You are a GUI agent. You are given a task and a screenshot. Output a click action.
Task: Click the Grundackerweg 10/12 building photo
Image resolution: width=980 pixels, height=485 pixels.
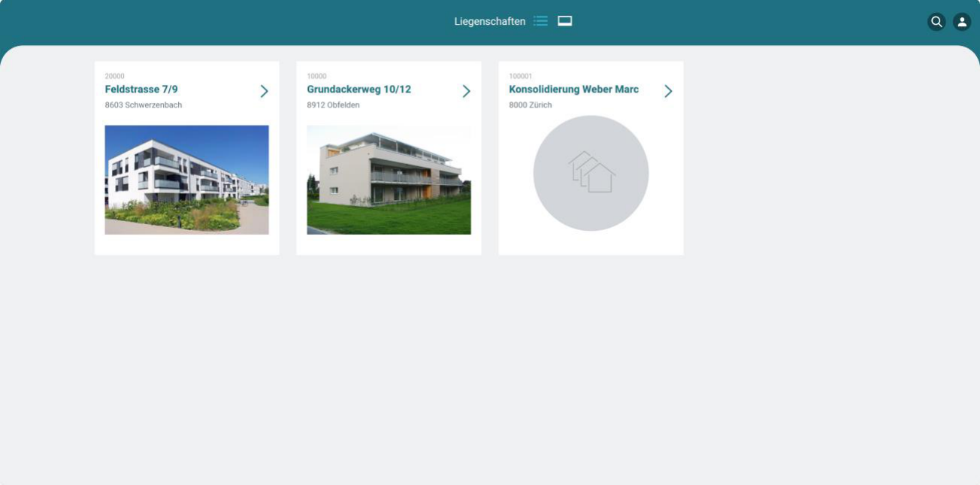click(x=389, y=180)
